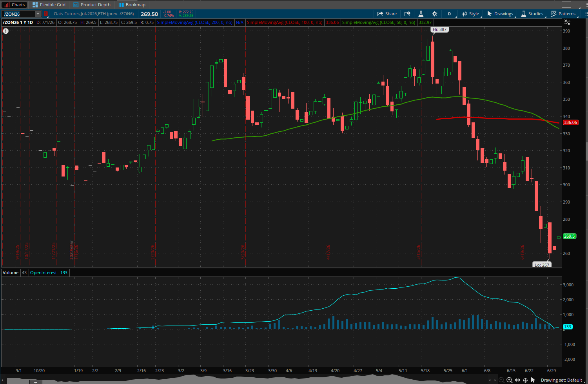Click the exclamation alert icon on chart
The width and height of the screenshot is (588, 384).
tap(6, 31)
